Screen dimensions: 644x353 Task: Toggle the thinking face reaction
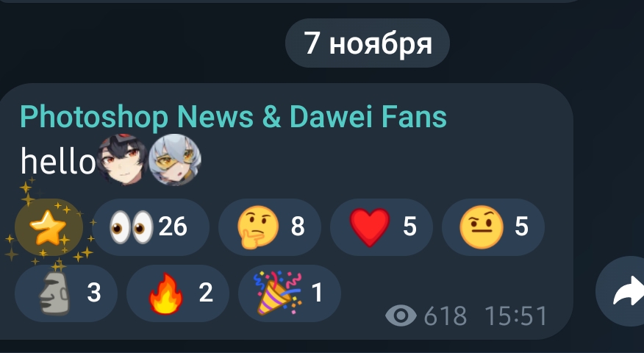click(x=269, y=227)
